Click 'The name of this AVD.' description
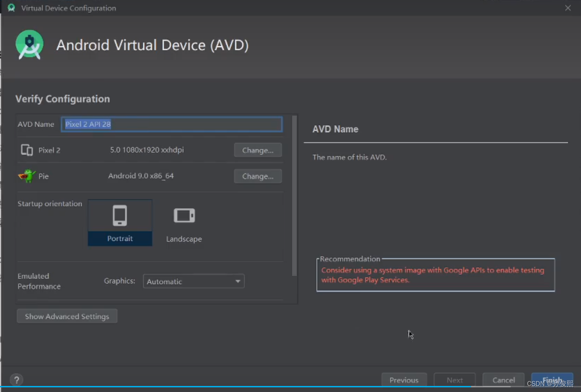581x392 pixels. (x=350, y=157)
